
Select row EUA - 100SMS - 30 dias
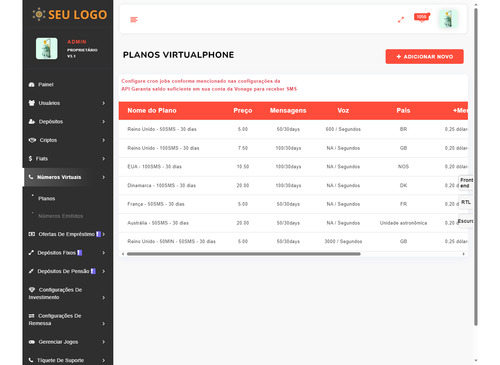(293, 167)
